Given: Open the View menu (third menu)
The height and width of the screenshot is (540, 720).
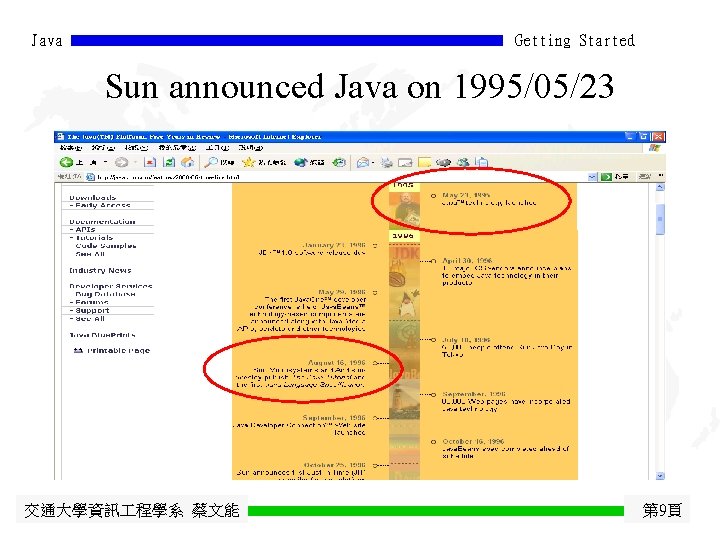Looking at the screenshot, I should click(136, 148).
